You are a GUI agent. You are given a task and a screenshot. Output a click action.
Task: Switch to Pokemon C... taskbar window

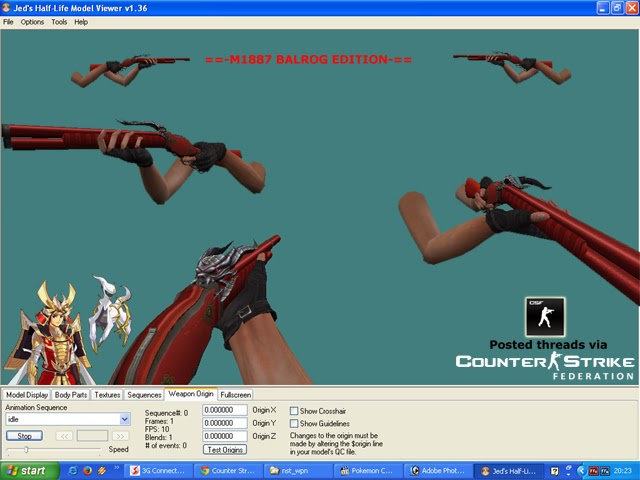(368, 471)
